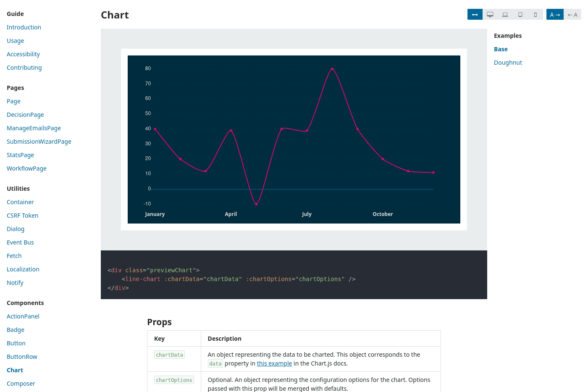View the Base chart example
The width and height of the screenshot is (588, 392).
click(501, 49)
